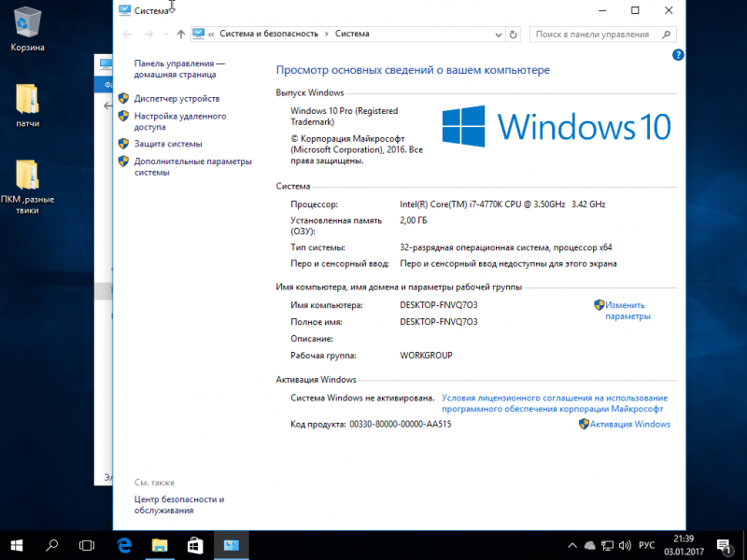Viewport: 747px width, 560px height.
Task: Open Центр безопасности и обслуживания link
Action: [179, 505]
